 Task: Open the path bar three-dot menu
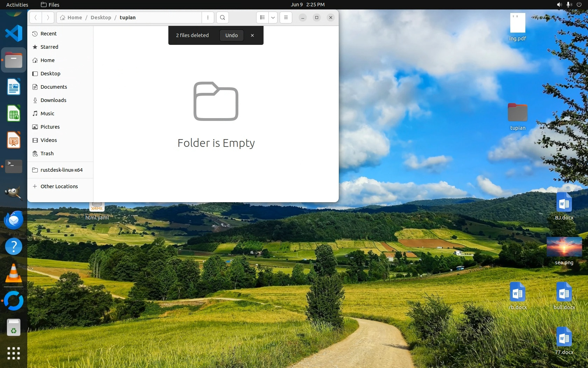click(208, 18)
